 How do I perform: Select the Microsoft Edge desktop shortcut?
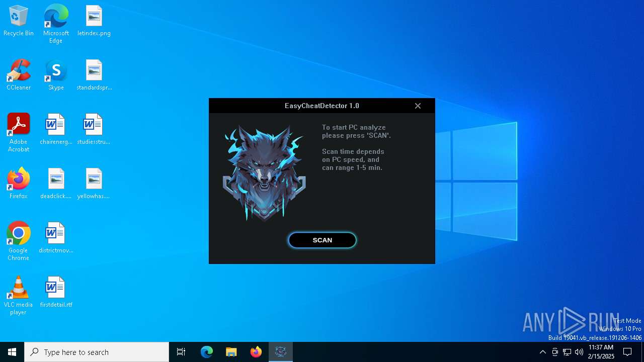click(56, 24)
